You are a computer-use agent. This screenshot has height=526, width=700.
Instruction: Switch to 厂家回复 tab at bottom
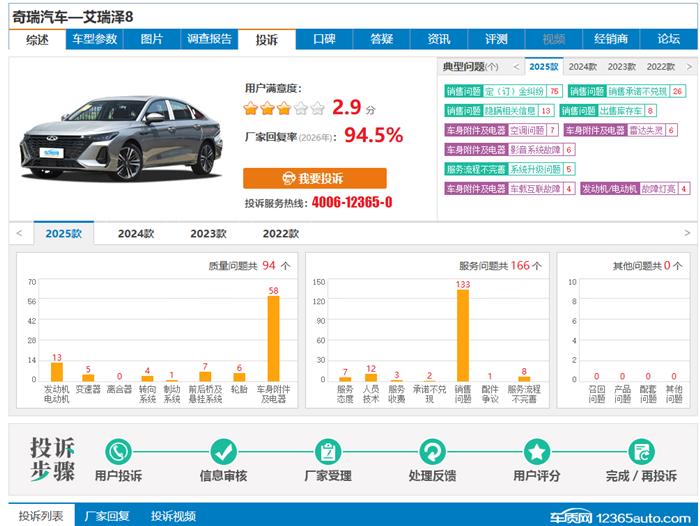(106, 516)
